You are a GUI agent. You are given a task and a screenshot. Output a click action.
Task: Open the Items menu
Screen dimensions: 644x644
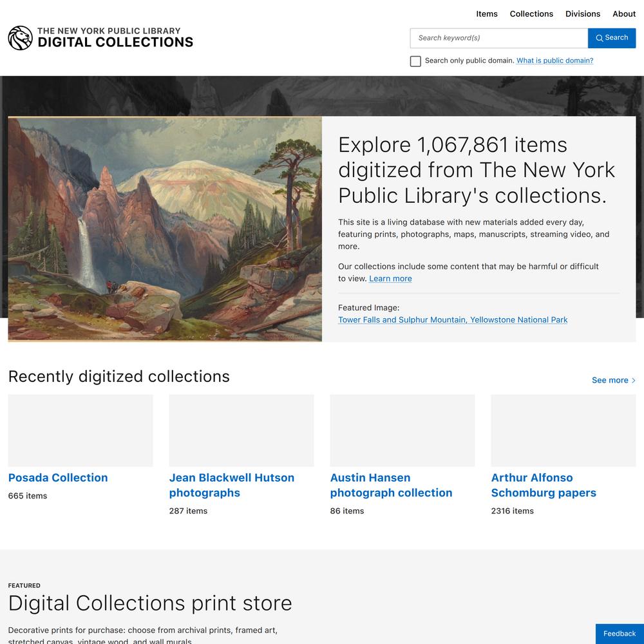pyautogui.click(x=487, y=14)
